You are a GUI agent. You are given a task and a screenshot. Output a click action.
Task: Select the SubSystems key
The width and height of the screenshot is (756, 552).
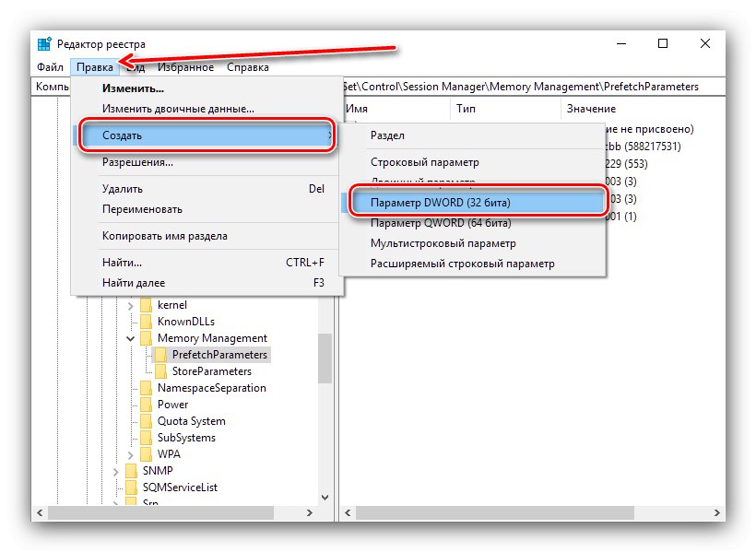[x=186, y=438]
